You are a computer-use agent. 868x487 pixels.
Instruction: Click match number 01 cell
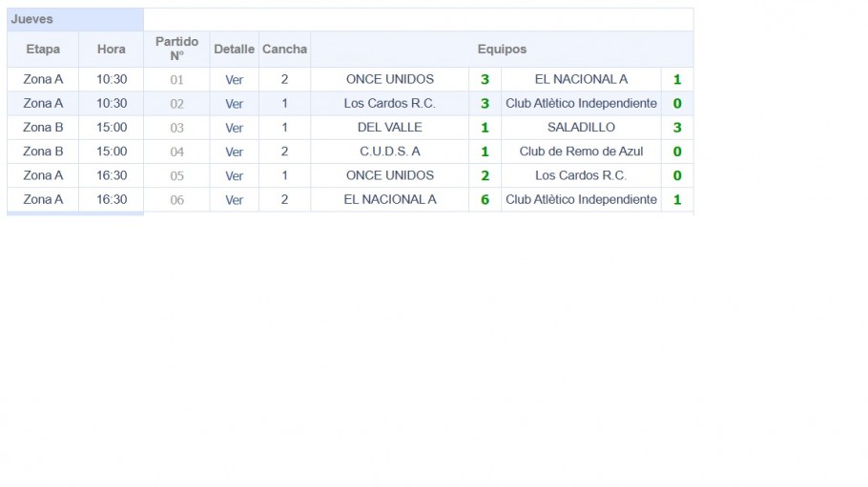point(176,80)
